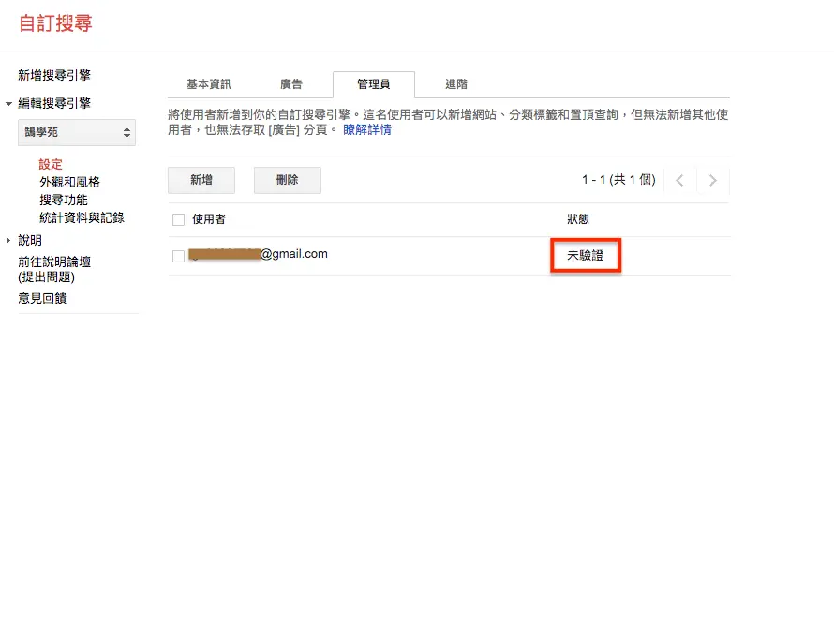Open the 瞭解詳情 link
Screen dimensions: 834x644
point(367,130)
